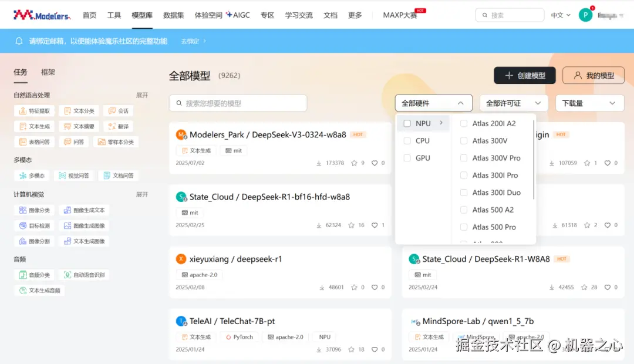Expand the NPU submenu arrow
The image size is (634, 364).
441,123
